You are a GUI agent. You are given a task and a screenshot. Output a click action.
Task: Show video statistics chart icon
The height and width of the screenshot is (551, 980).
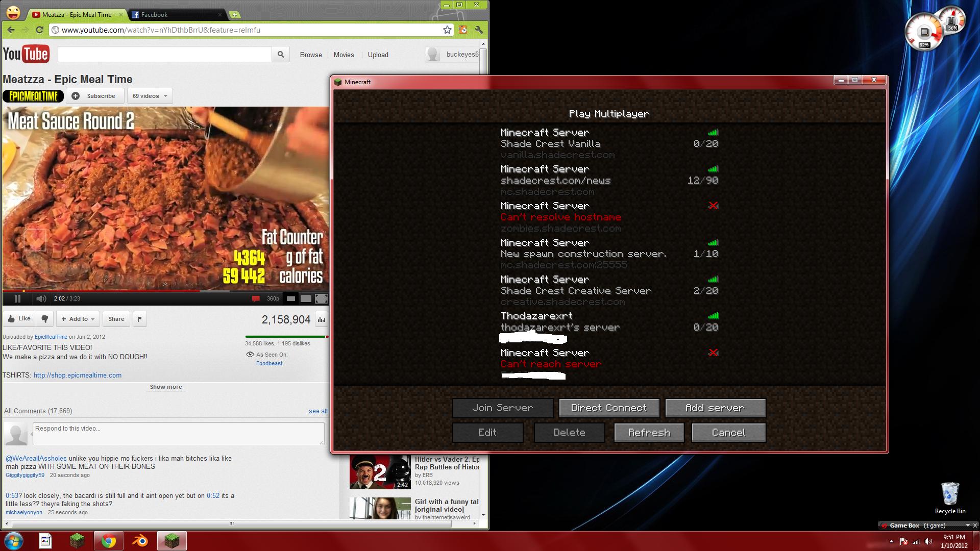pos(322,320)
